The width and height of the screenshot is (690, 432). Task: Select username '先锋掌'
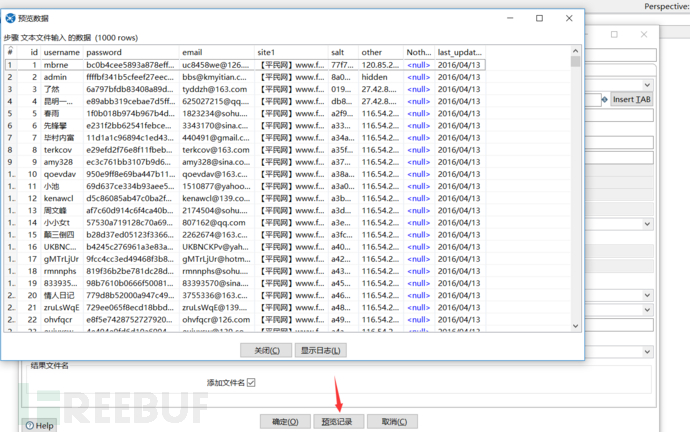pos(55,126)
